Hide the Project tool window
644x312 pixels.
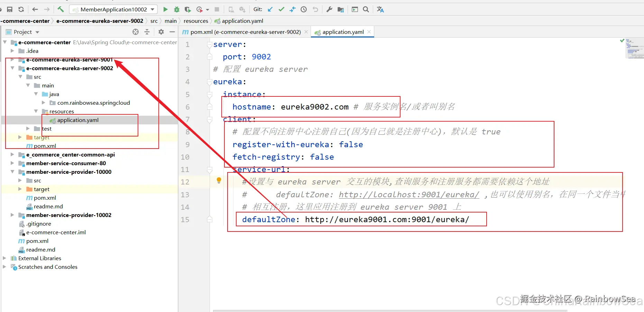click(172, 32)
